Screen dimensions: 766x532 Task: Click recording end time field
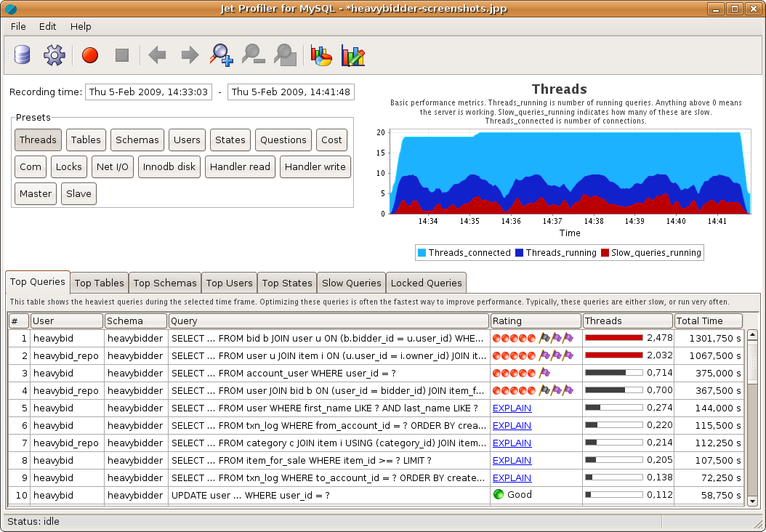coord(291,92)
